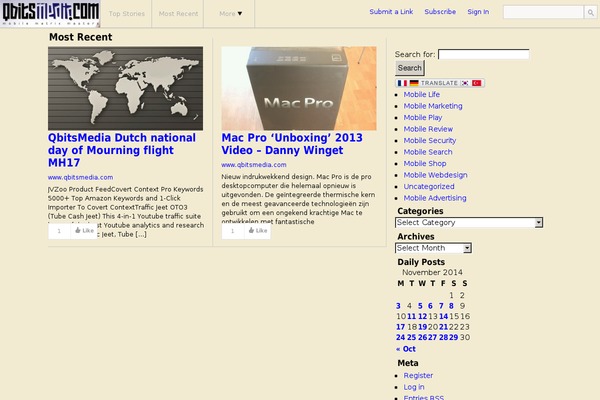Click Submit a Link
600x400 pixels.
[x=391, y=12]
